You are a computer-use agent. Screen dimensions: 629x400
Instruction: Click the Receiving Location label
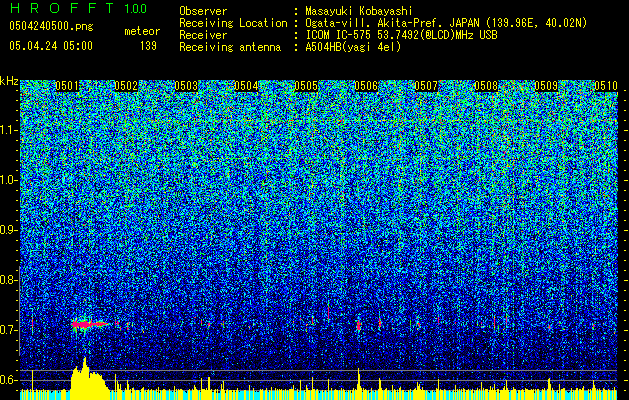233,23
